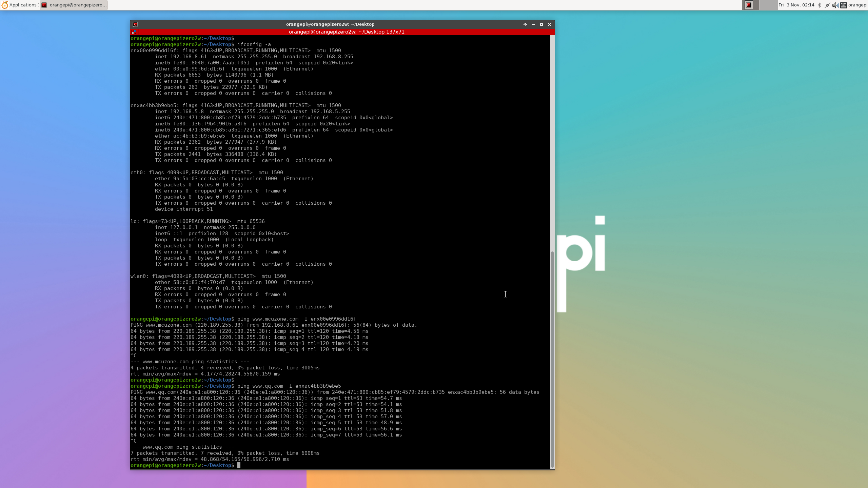Open the Applications menu
This screenshot has width=868, height=488.
pos(20,5)
